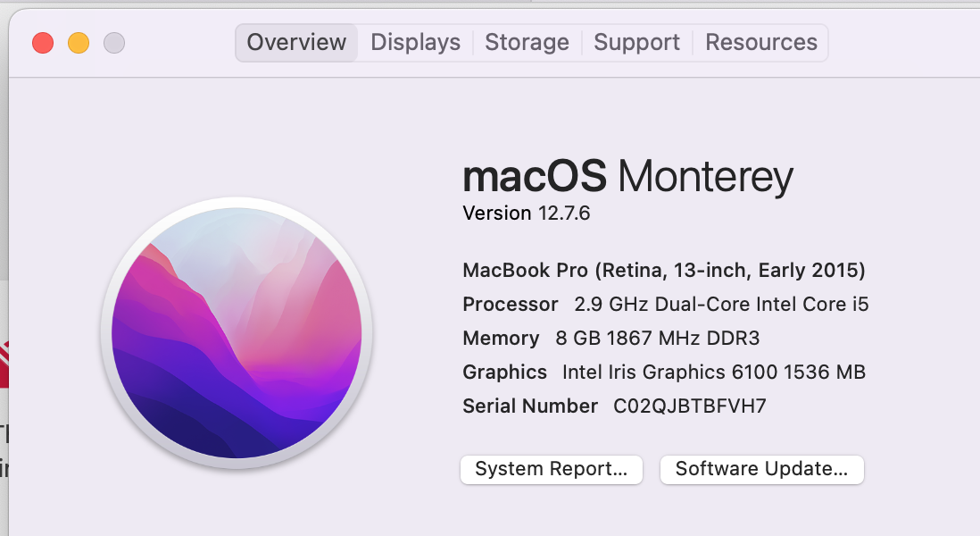Click the Processor label
The width and height of the screenshot is (980, 536).
(x=511, y=304)
